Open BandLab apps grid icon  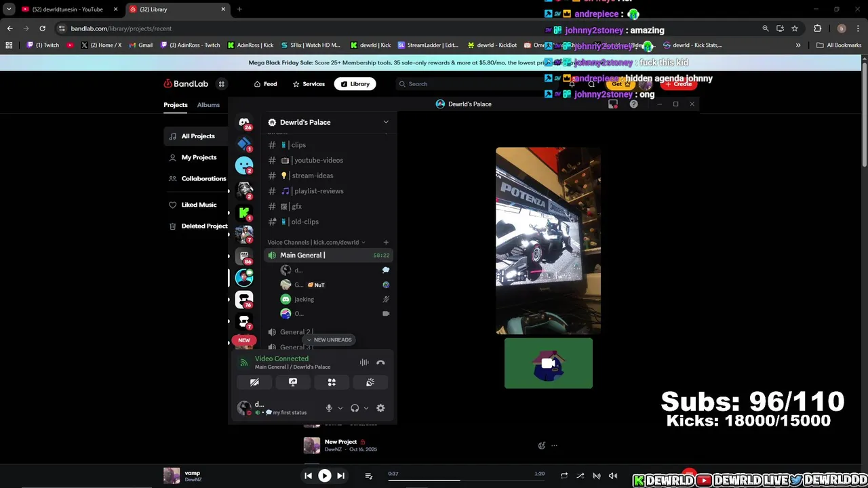coord(221,84)
